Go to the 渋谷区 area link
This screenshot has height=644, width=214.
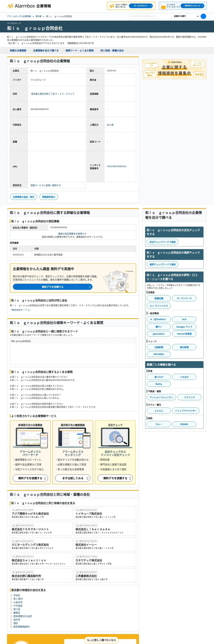coord(17,595)
